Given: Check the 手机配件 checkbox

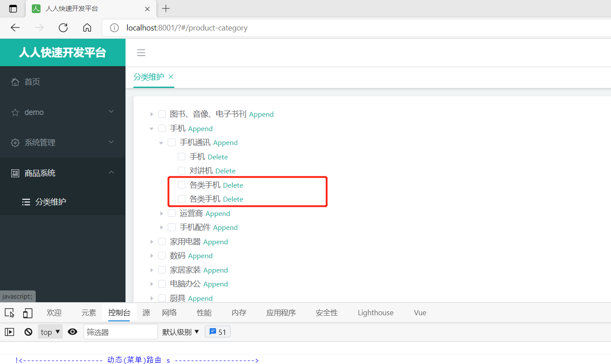Looking at the screenshot, I should (172, 227).
